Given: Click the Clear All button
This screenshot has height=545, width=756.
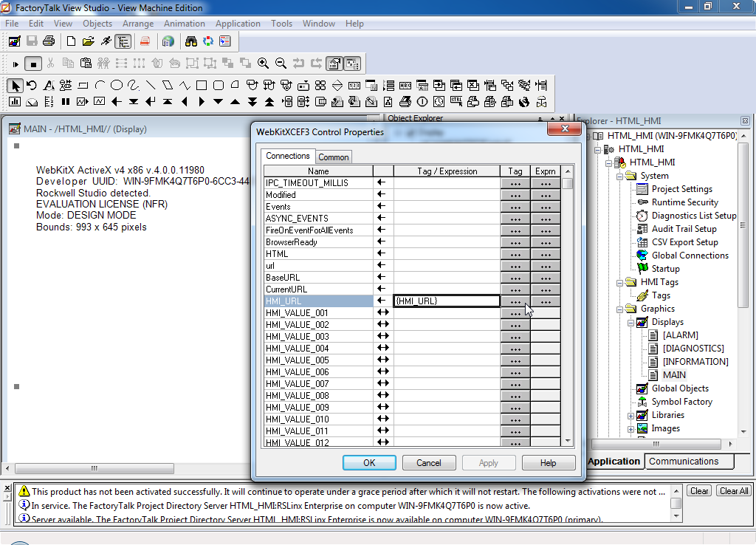Looking at the screenshot, I should tap(734, 491).
